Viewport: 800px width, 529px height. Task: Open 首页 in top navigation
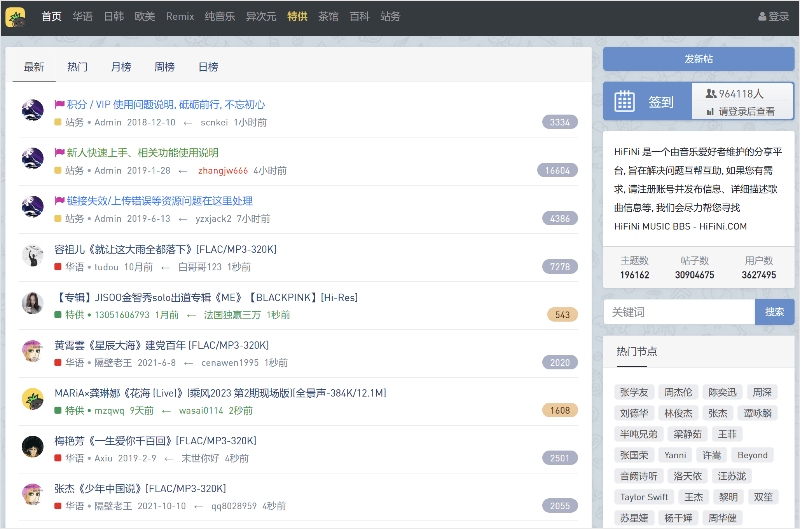[x=52, y=17]
